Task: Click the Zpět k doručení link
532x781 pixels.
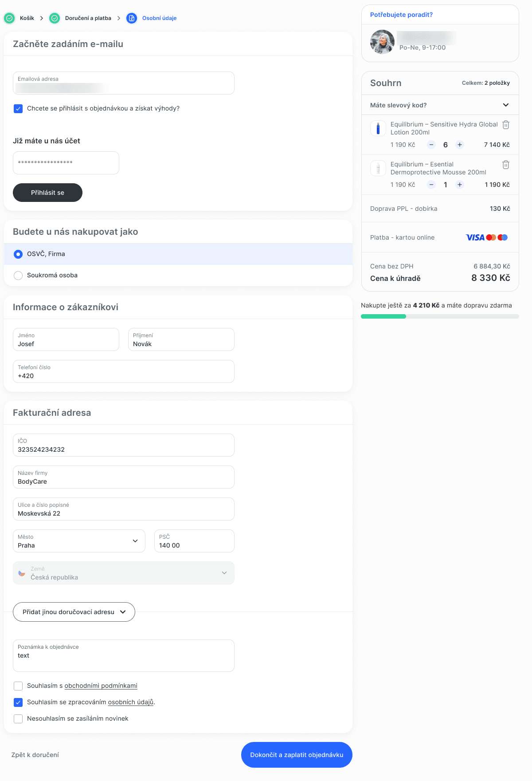Action: [x=35, y=755]
